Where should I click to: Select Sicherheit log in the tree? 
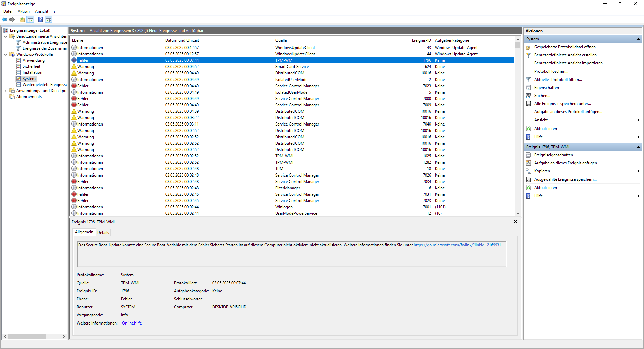pos(32,66)
